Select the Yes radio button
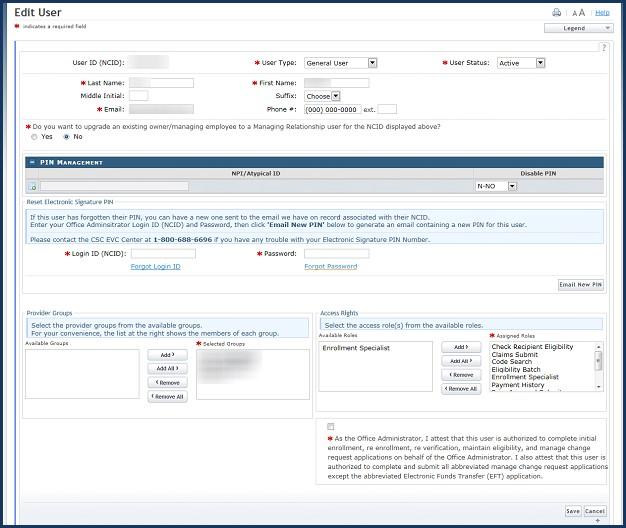Viewport: 626px width, 528px height. point(34,137)
